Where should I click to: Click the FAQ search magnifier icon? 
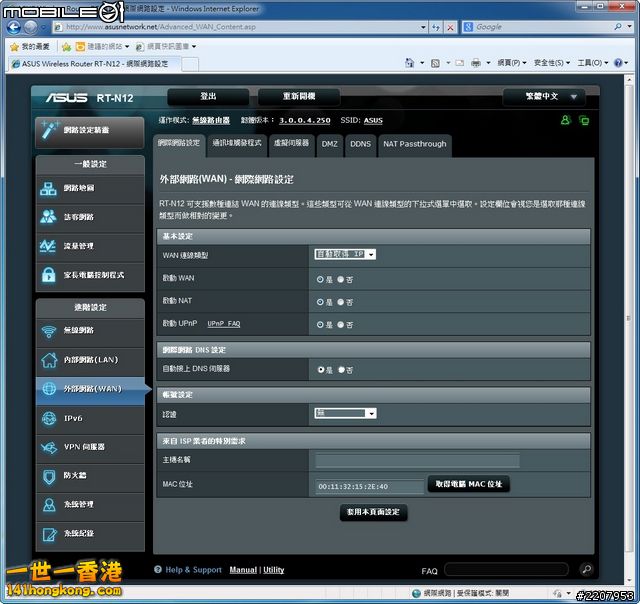[x=586, y=569]
